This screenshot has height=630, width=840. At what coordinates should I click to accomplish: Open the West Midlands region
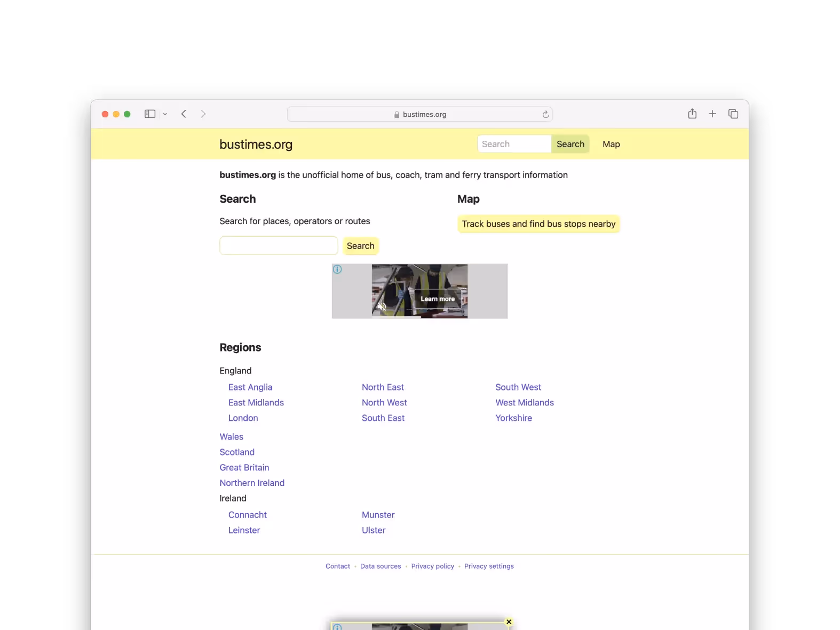pos(525,403)
